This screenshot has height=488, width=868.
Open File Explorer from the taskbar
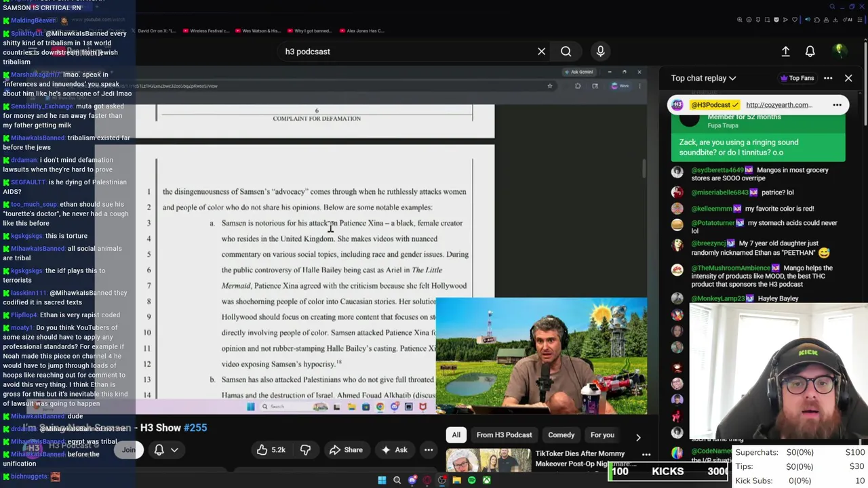tap(457, 481)
